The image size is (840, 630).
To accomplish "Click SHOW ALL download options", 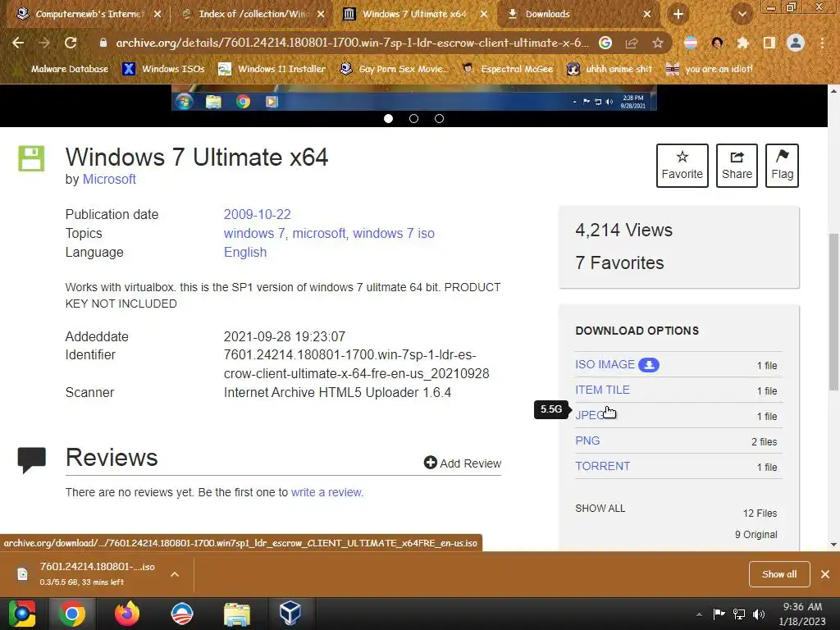I will [x=600, y=509].
